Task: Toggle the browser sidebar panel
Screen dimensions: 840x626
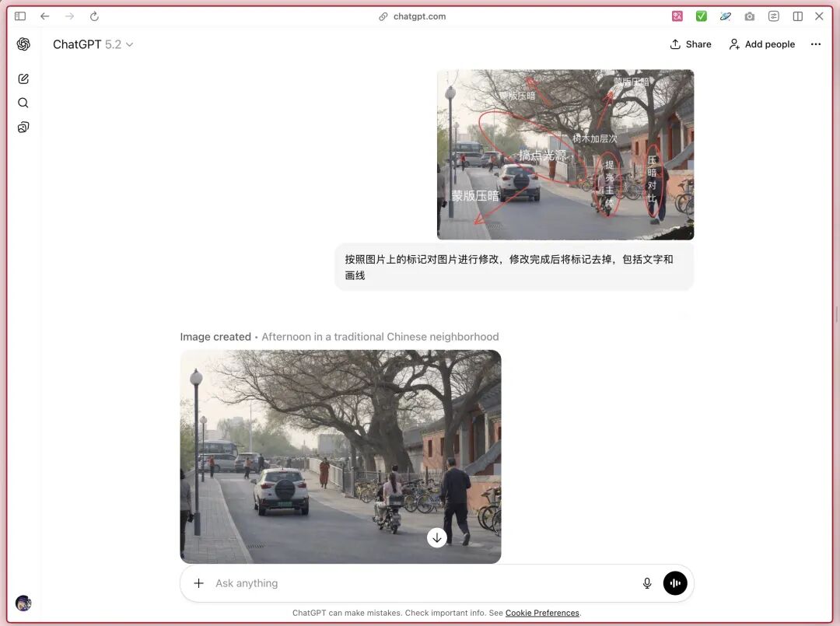Action: 20,16
